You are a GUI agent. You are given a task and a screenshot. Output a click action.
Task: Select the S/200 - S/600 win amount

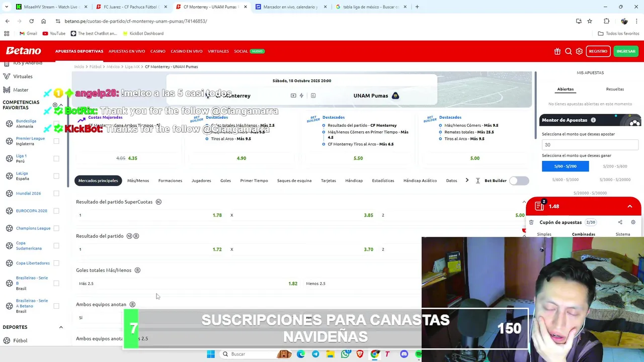(x=615, y=166)
